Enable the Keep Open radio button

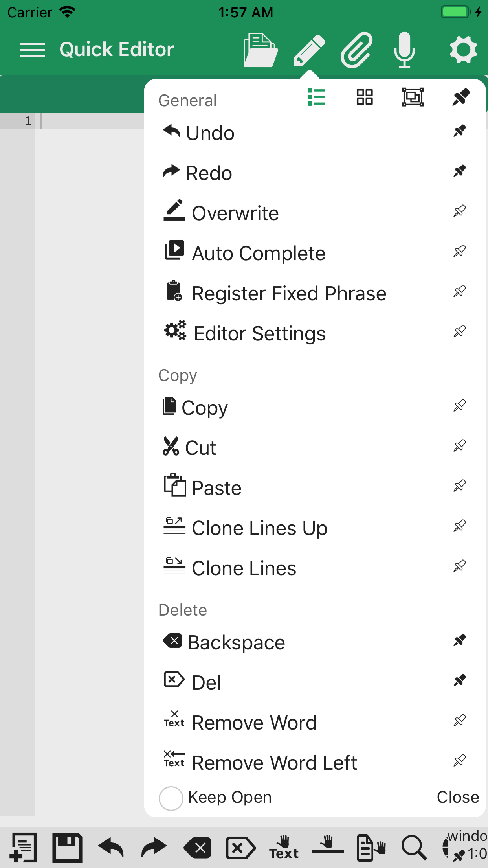tap(171, 798)
